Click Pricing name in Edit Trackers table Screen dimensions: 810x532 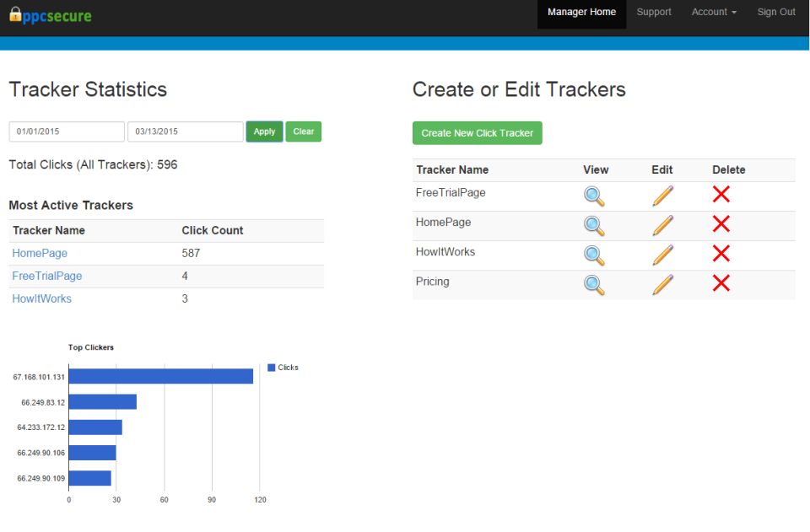[x=432, y=282]
